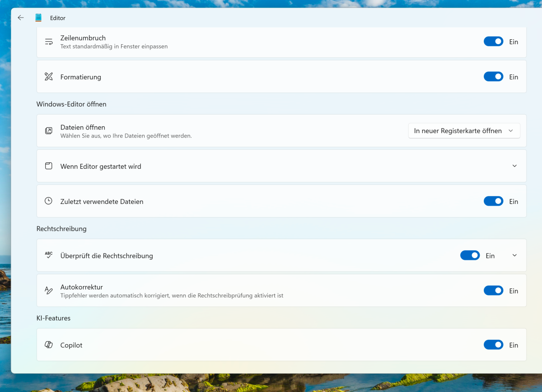Click the Dateien öffnen label

pyautogui.click(x=83, y=127)
